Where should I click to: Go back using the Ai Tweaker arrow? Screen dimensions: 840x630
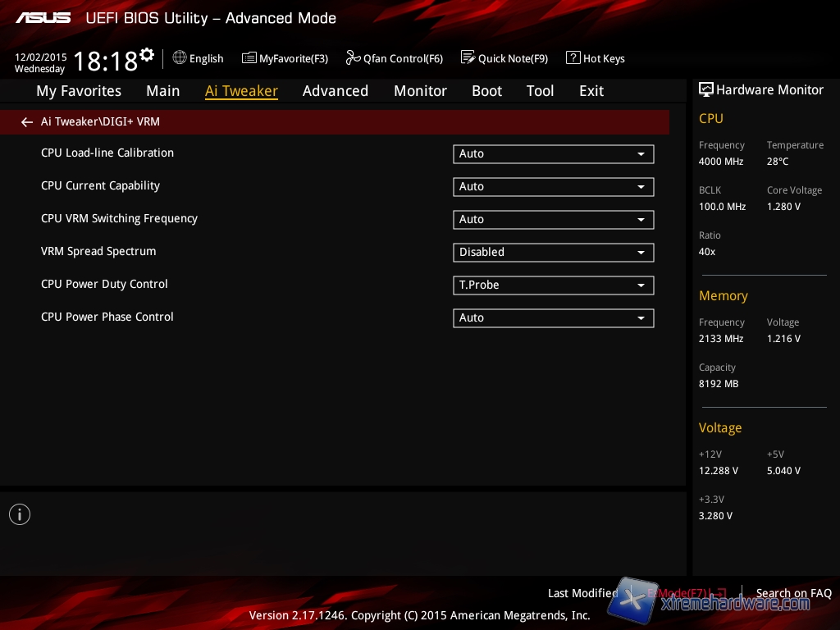click(x=27, y=122)
